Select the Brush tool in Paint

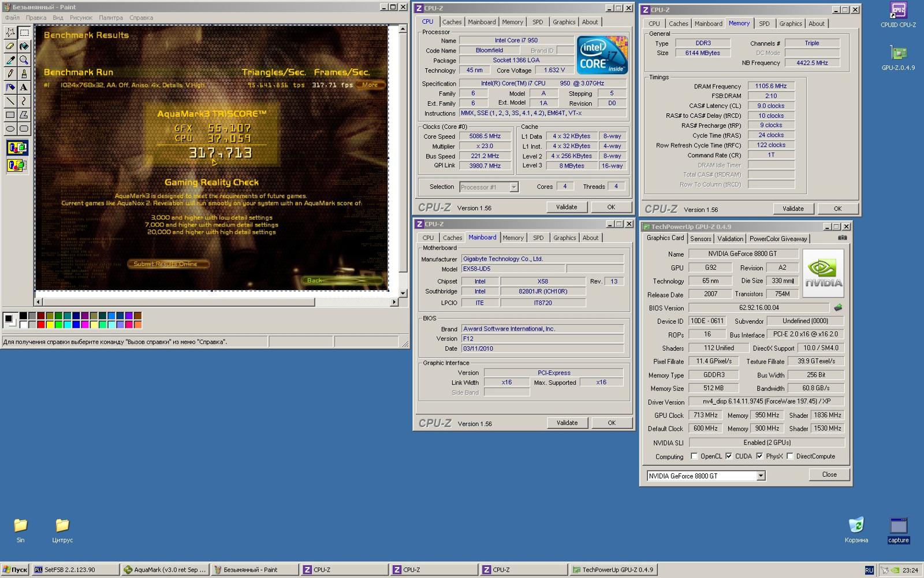[x=24, y=73]
